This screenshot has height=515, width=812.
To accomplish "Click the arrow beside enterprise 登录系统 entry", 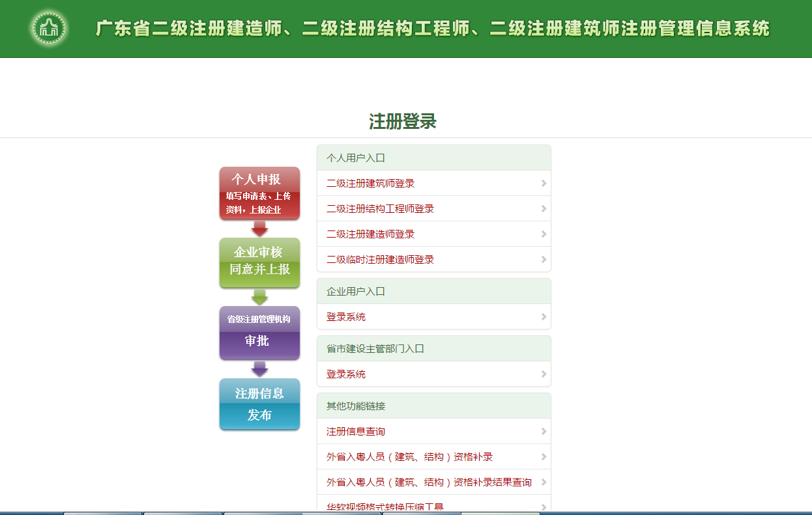I will click(x=543, y=316).
